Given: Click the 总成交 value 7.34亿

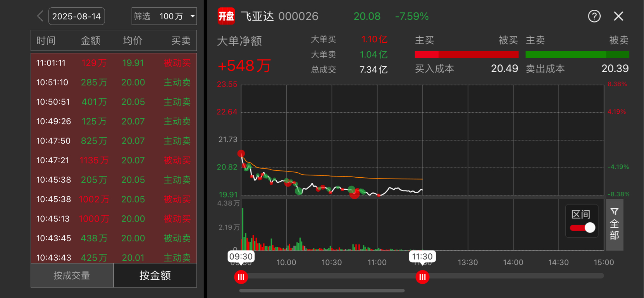Looking at the screenshot, I should coord(374,70).
